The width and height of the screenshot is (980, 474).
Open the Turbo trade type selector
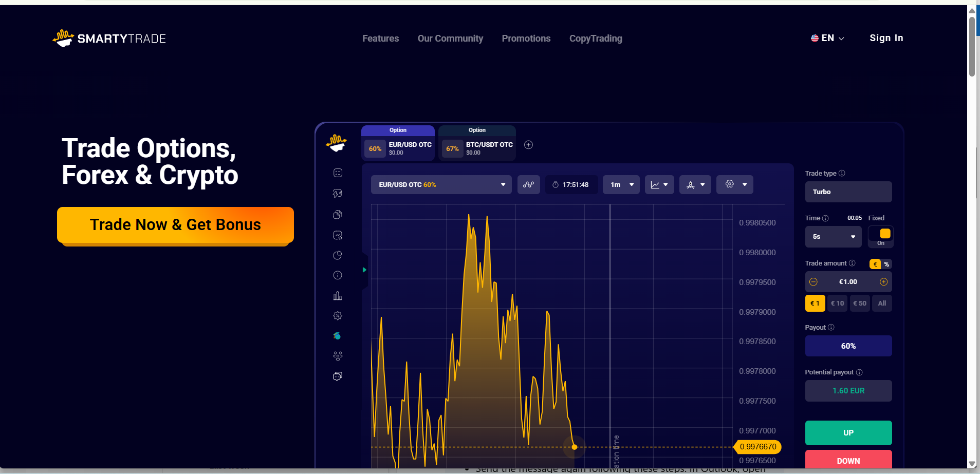848,192
